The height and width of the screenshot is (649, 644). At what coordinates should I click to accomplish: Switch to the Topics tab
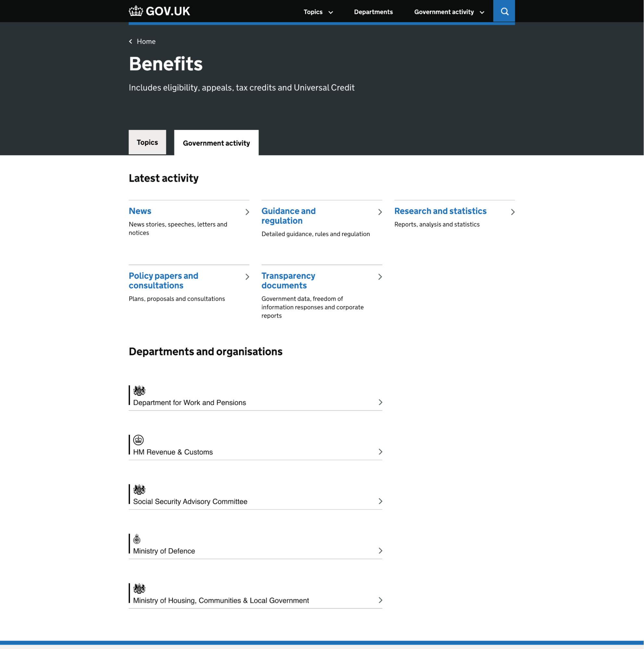tap(147, 142)
